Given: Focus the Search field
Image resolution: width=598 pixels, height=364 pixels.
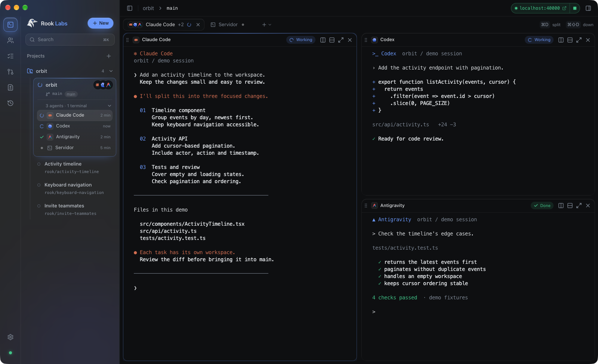Looking at the screenshot, I should tap(70, 40).
